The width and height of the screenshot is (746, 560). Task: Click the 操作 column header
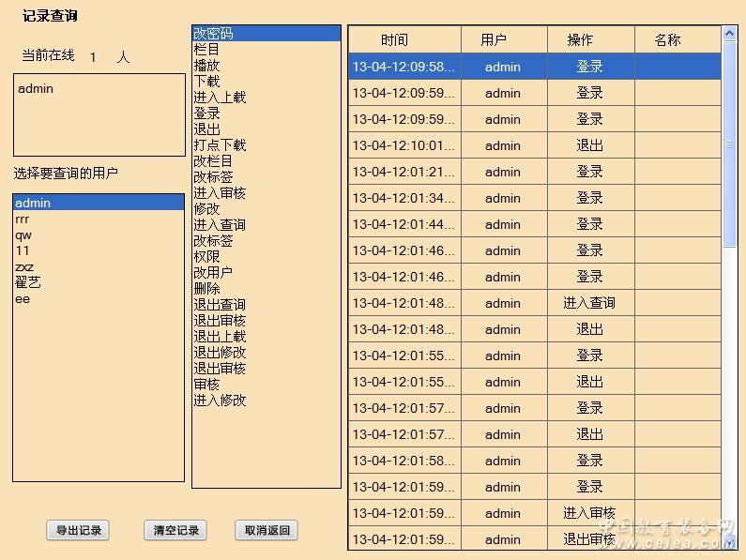pyautogui.click(x=581, y=40)
